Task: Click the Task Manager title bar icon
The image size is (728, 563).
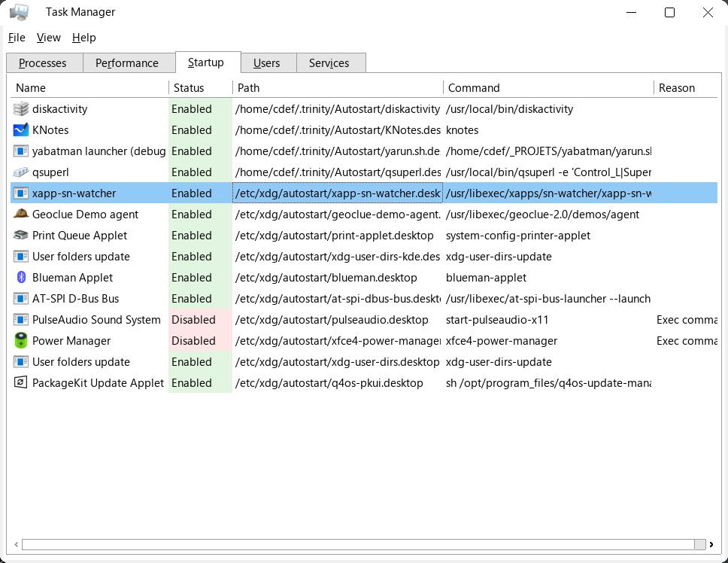Action: [19, 12]
